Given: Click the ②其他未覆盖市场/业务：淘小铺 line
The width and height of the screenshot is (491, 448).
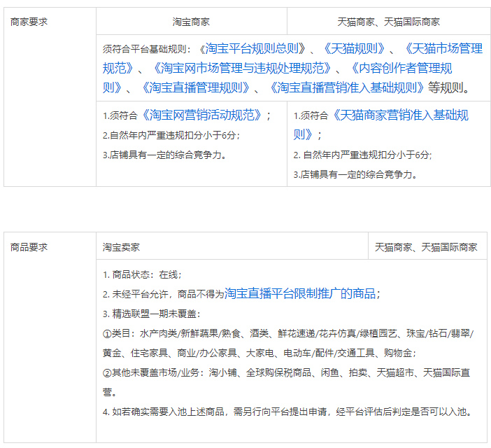Looking at the screenshot, I should click(x=286, y=372).
